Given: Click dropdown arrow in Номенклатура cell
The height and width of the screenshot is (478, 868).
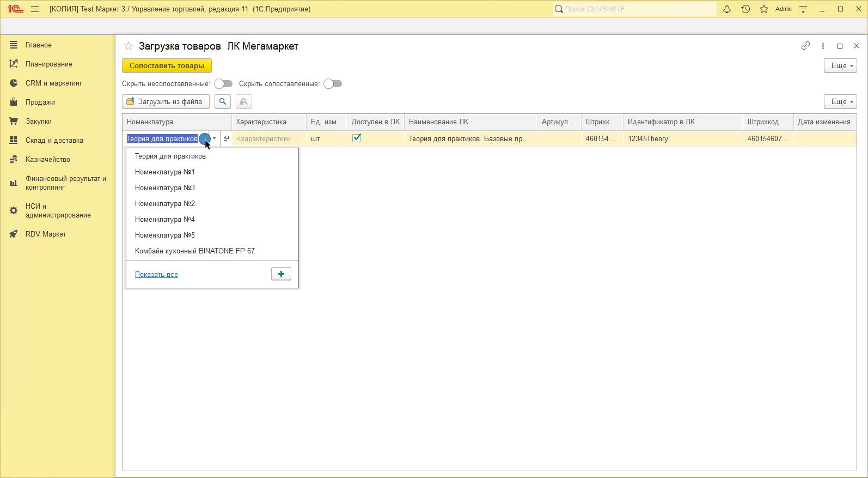Looking at the screenshot, I should (215, 138).
